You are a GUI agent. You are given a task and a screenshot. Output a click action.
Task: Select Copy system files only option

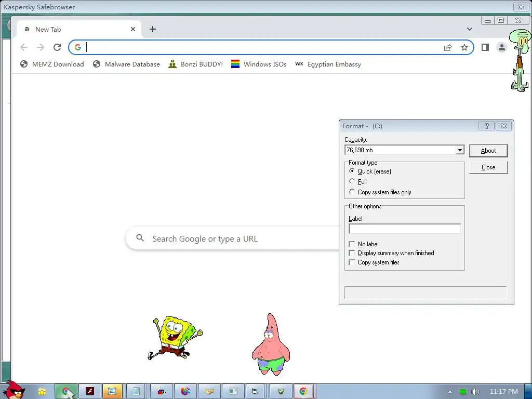click(x=352, y=192)
